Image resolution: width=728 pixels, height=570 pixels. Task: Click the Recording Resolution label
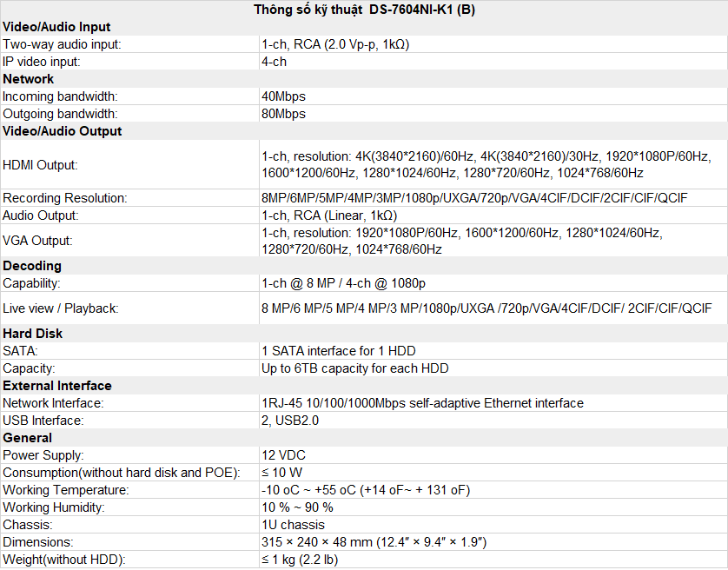64,198
